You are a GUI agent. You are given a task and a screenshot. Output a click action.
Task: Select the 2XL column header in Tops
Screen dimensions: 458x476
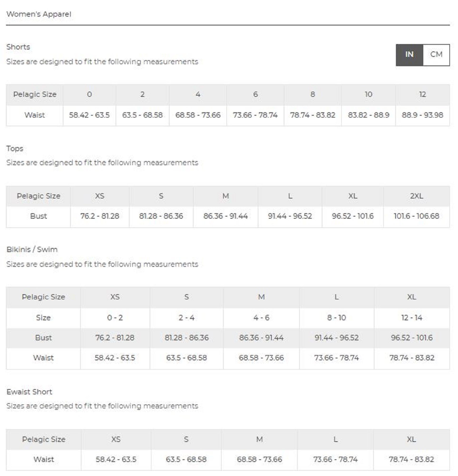(416, 196)
